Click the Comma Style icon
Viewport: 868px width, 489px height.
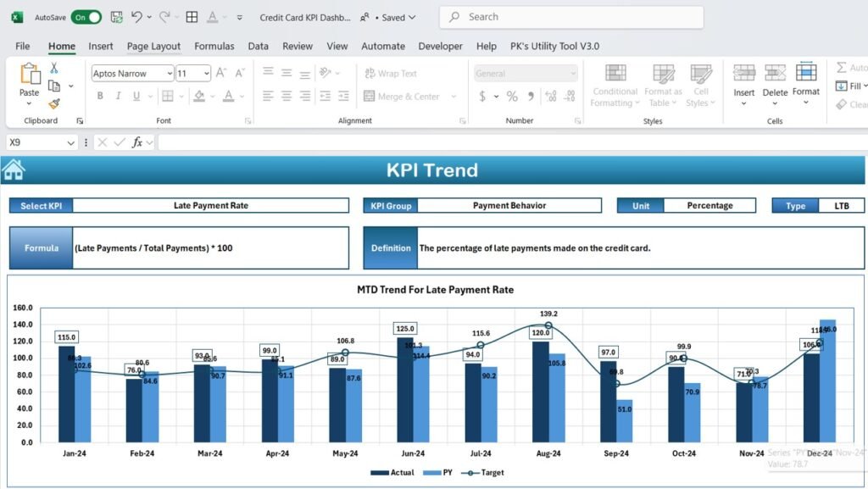531,96
